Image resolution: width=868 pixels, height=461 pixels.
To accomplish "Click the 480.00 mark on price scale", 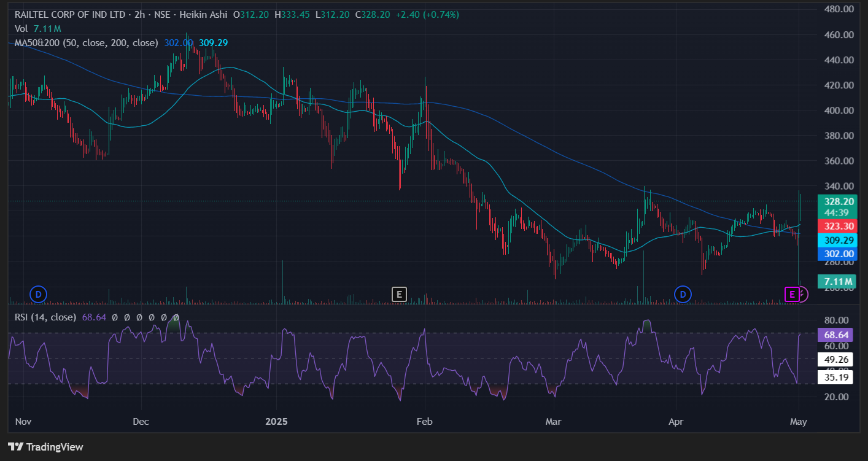I will click(839, 9).
